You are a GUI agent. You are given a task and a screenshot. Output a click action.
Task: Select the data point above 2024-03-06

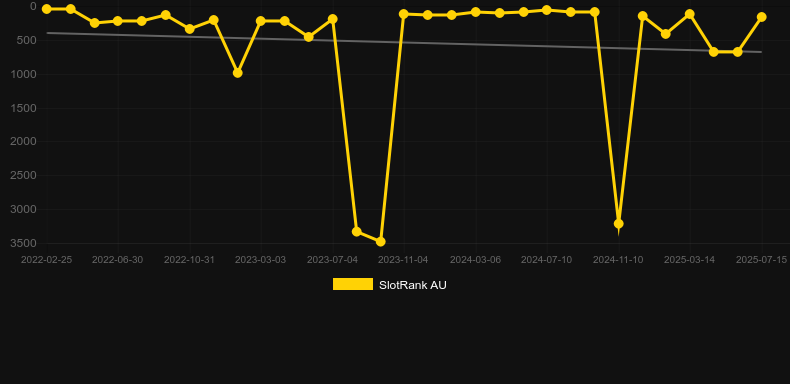pos(476,12)
